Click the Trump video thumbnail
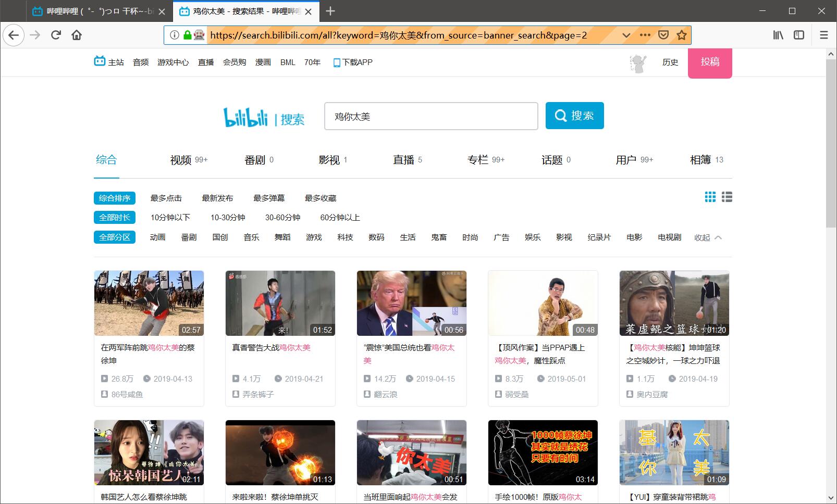The height and width of the screenshot is (504, 837). pyautogui.click(x=411, y=303)
